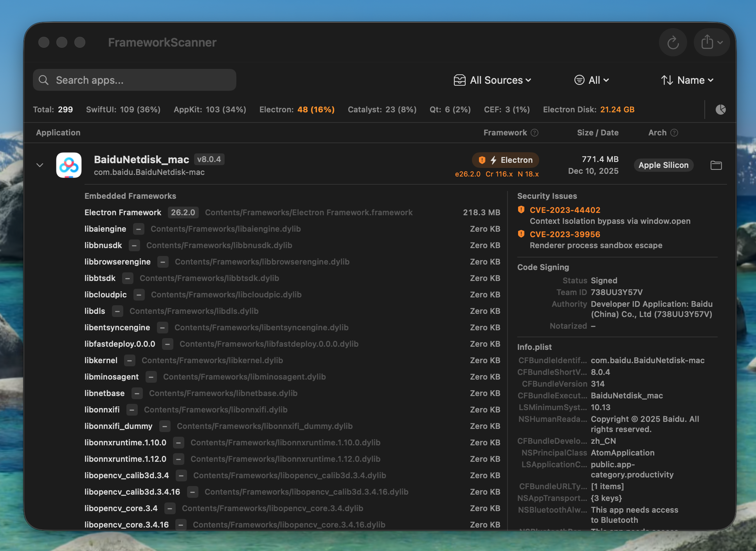Click the pie chart statistics icon
The image size is (756, 551).
point(720,110)
